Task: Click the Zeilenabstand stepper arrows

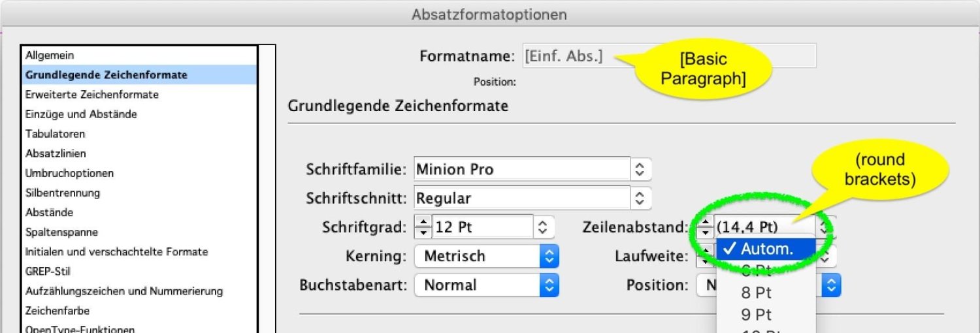Action: tap(706, 227)
